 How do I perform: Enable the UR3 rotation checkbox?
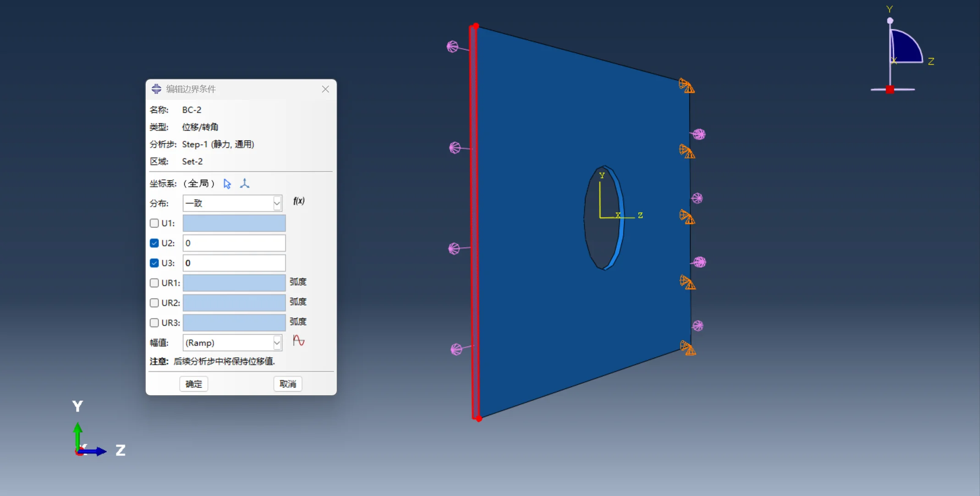click(x=154, y=323)
